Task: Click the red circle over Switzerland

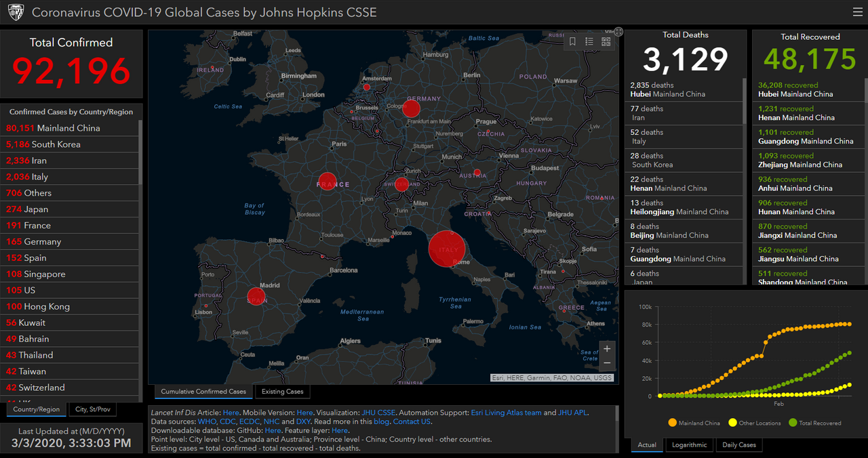Action: pyautogui.click(x=402, y=184)
